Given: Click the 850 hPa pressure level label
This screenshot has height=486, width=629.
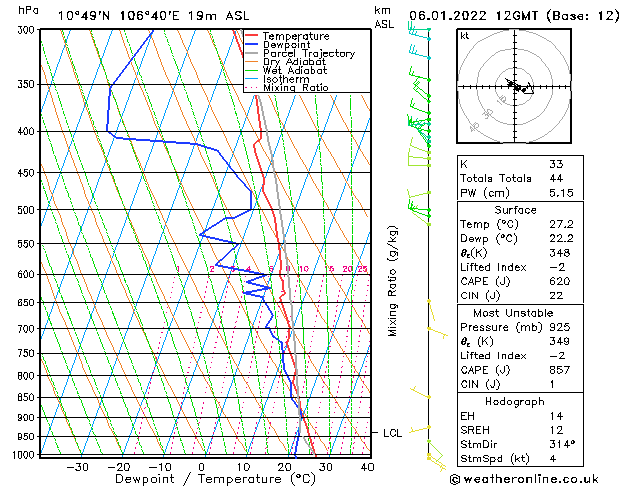Looking at the screenshot, I should (x=28, y=398).
